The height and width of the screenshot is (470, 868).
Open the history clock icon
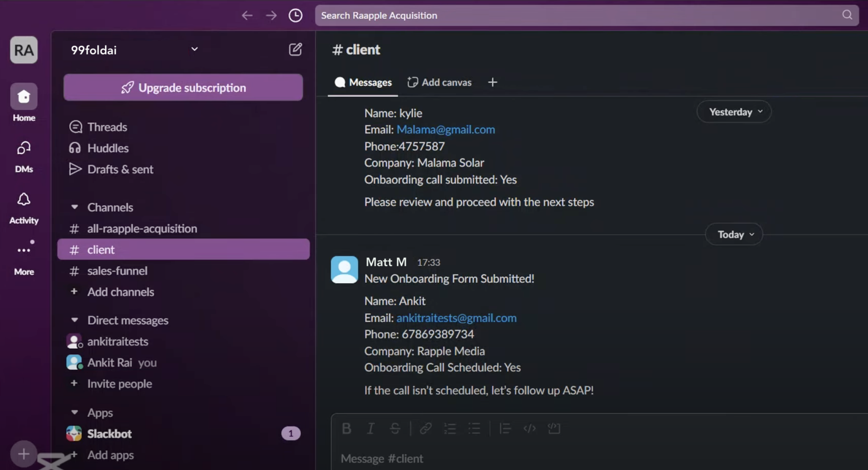pos(295,16)
